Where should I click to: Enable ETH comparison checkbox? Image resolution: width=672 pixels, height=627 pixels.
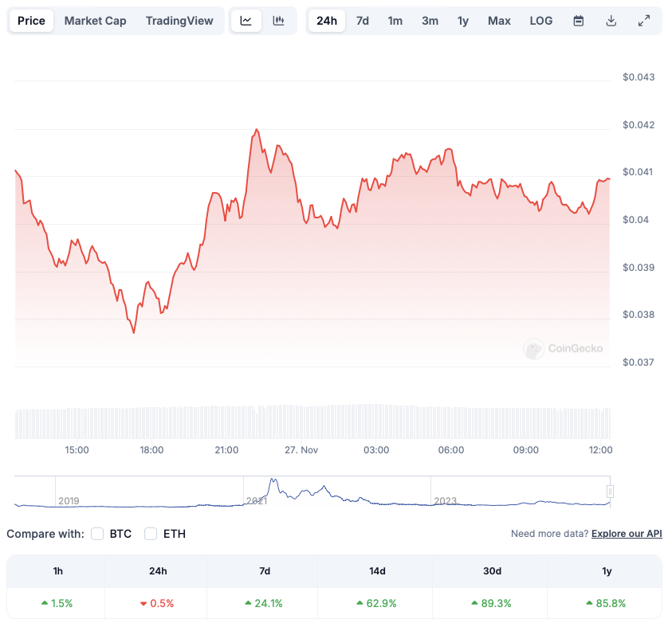point(151,534)
